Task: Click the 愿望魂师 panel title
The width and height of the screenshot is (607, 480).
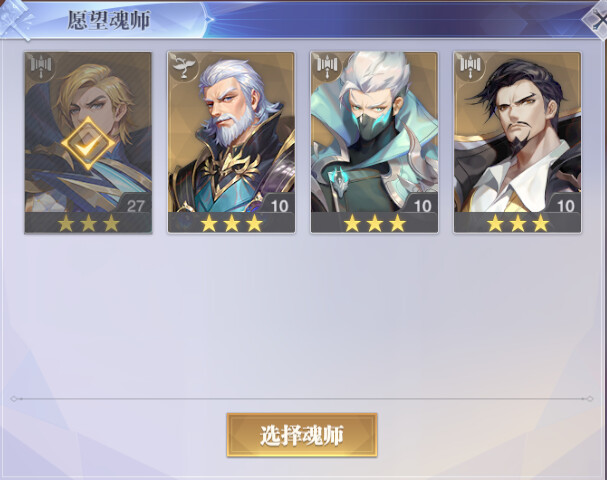Action: click(109, 20)
